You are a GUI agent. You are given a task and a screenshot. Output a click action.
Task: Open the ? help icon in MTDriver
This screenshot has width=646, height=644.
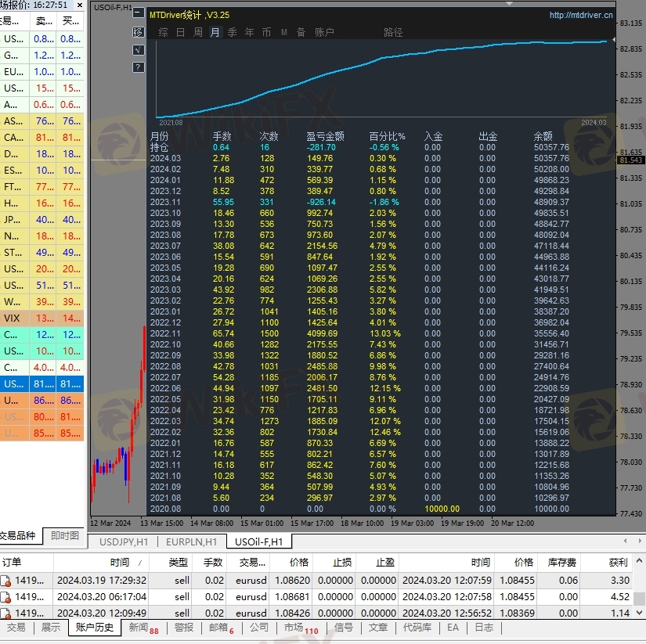(x=139, y=67)
